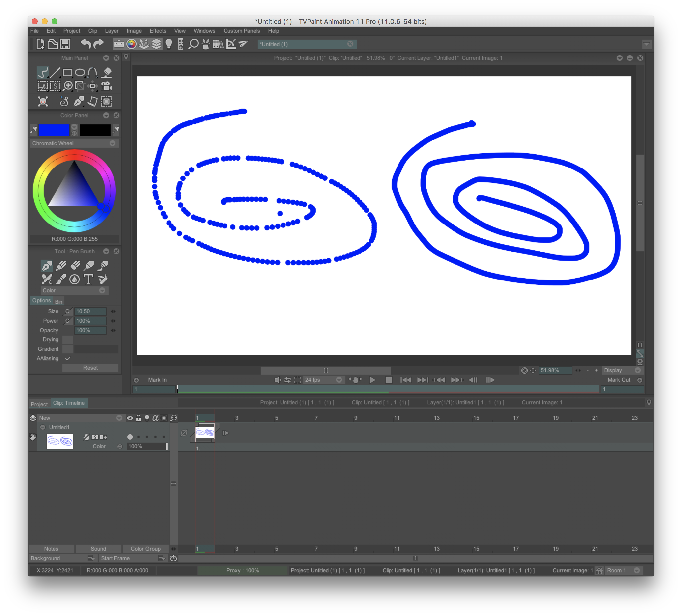
Task: Collapse the Untitled1 layer
Action: (x=43, y=427)
